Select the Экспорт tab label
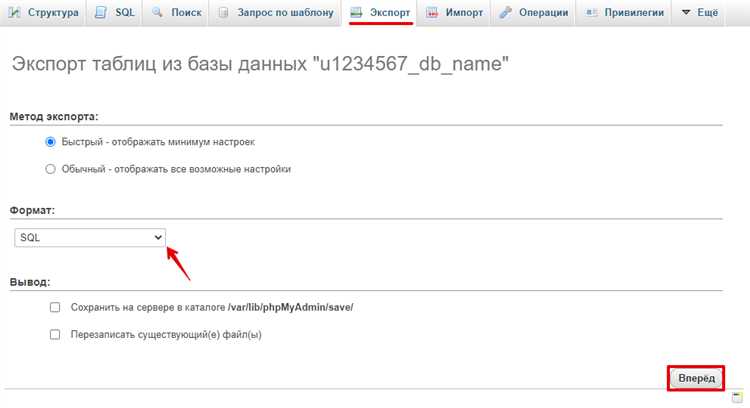The width and height of the screenshot is (750, 408). tap(390, 12)
